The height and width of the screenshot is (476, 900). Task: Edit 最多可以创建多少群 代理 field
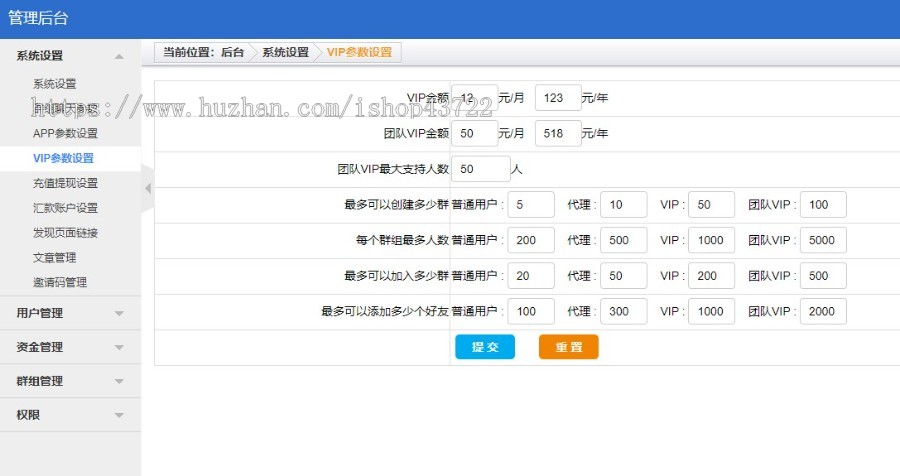point(624,204)
